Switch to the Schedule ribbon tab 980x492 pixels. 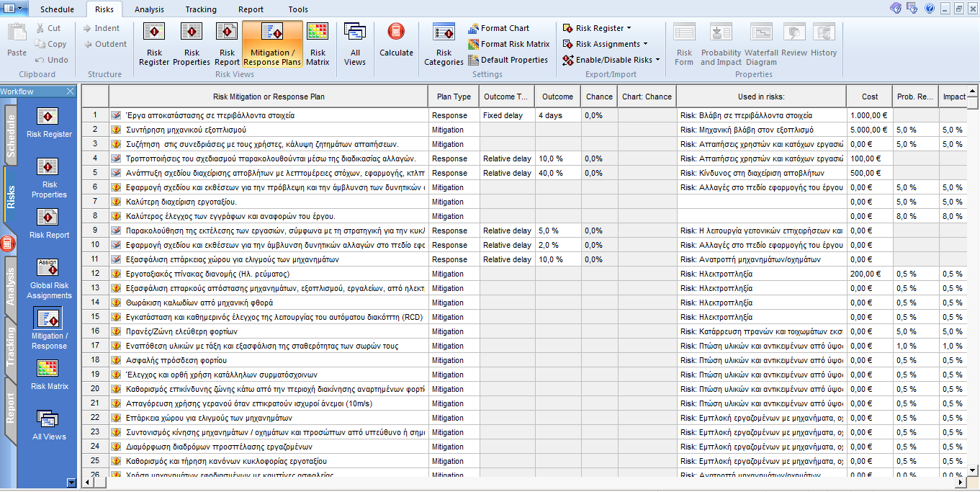(57, 9)
